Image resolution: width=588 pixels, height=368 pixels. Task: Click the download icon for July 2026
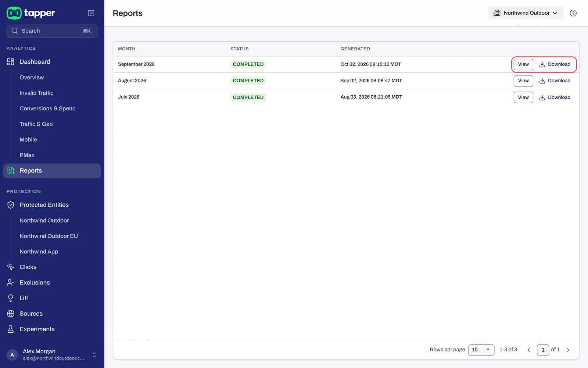pos(542,98)
